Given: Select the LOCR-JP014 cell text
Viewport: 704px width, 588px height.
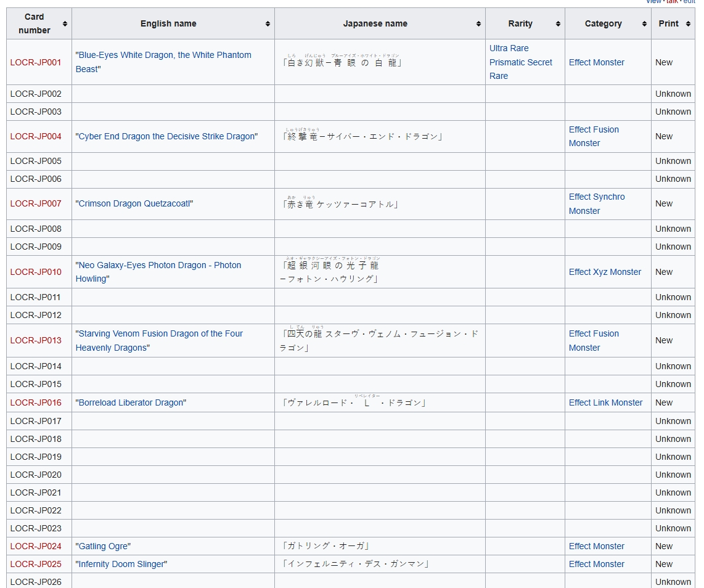Looking at the screenshot, I should pos(36,366).
